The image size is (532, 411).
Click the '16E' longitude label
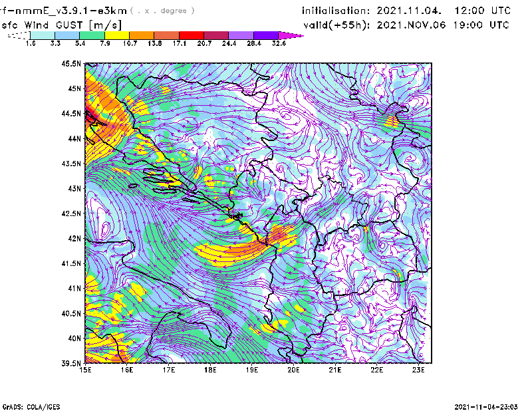click(127, 370)
